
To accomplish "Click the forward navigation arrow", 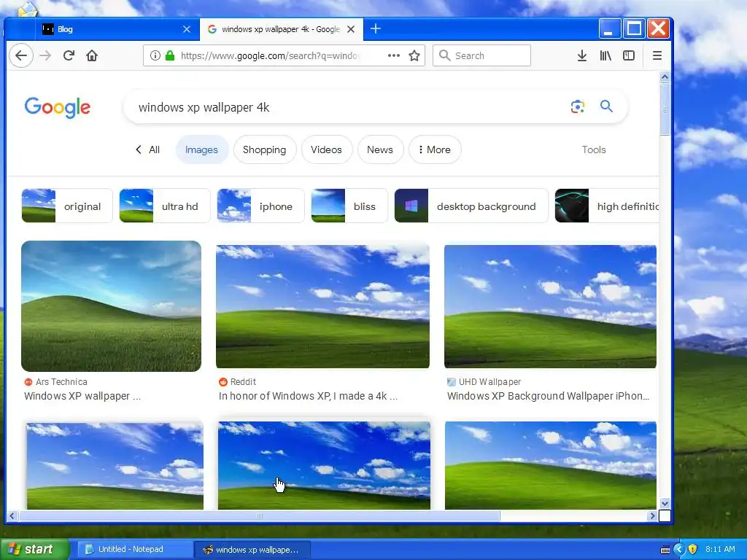I will (x=45, y=55).
